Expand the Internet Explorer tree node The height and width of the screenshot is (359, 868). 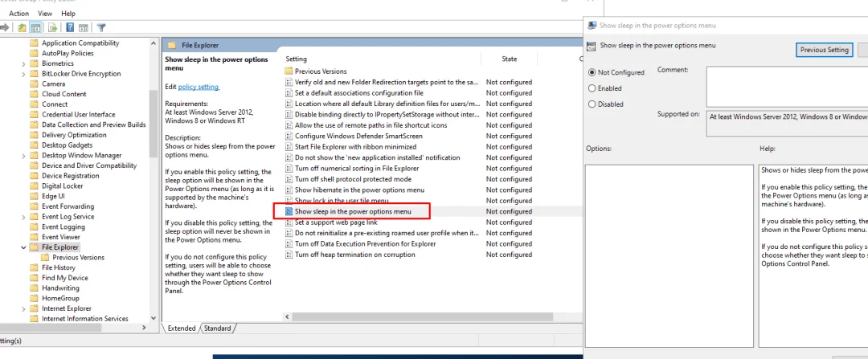tap(23, 308)
